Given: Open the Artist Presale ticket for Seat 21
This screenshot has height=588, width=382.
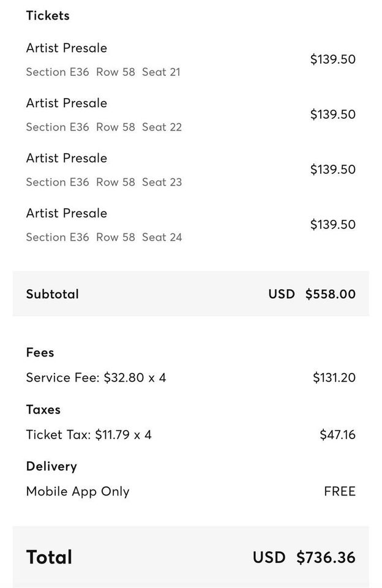Looking at the screenshot, I should click(66, 48).
